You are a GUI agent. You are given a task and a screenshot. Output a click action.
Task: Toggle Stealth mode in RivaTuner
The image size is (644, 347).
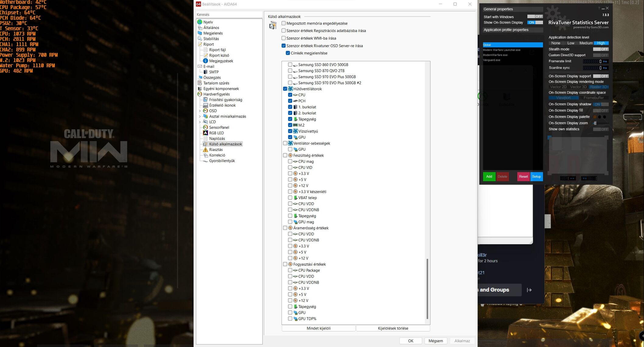[x=601, y=49]
